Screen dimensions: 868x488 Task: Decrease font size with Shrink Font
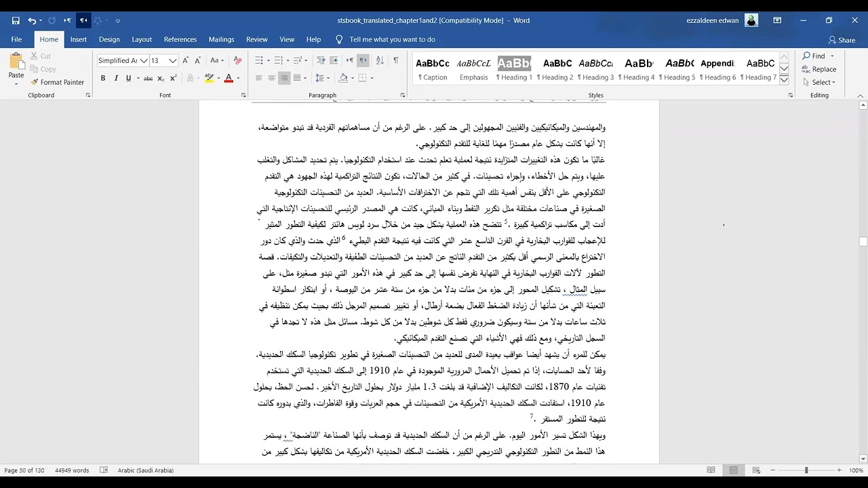click(x=198, y=60)
